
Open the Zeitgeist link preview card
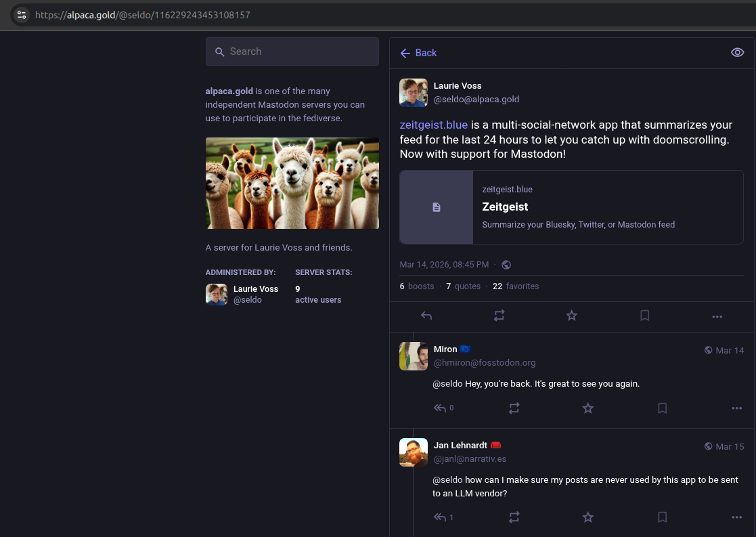point(571,207)
